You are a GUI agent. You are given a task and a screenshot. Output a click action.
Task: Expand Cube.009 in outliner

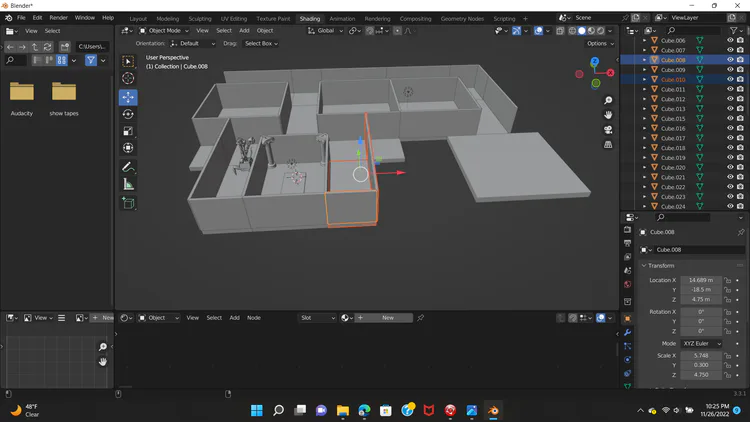click(x=644, y=70)
